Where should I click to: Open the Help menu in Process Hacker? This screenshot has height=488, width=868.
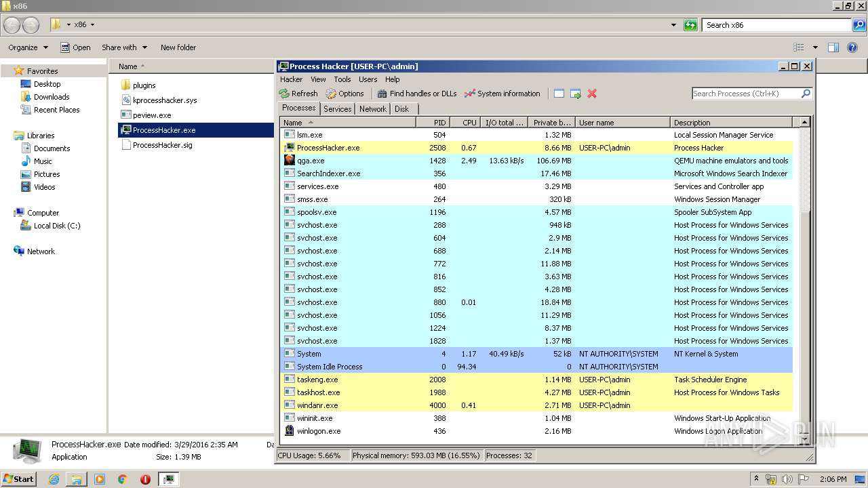point(393,79)
